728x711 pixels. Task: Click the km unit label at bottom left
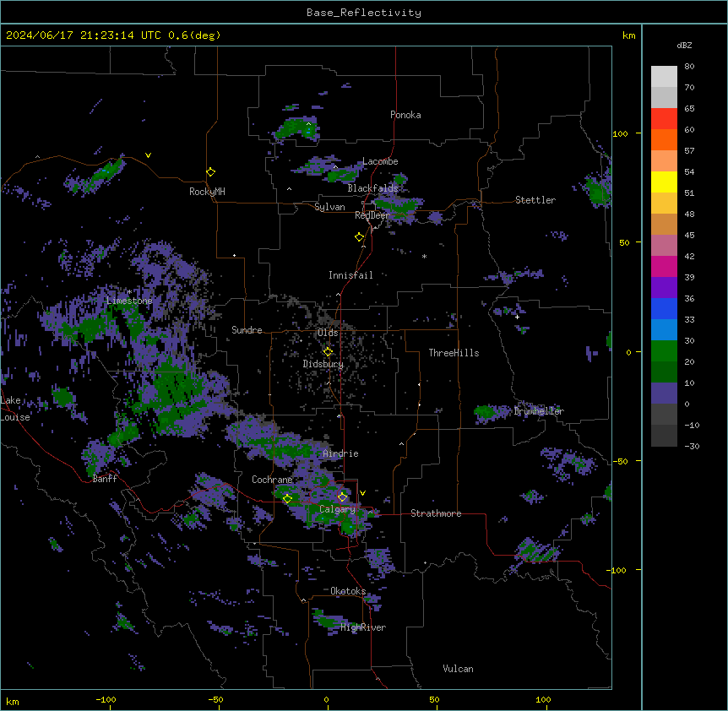pos(13,701)
